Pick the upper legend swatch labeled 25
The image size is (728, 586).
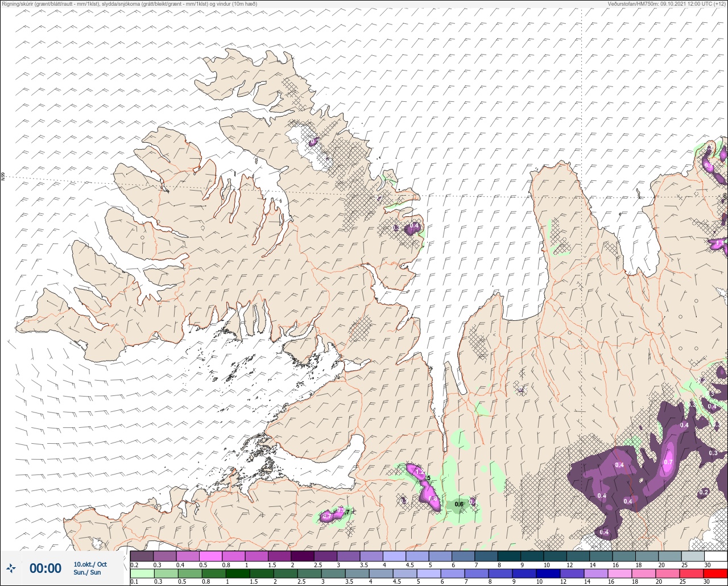693,556
